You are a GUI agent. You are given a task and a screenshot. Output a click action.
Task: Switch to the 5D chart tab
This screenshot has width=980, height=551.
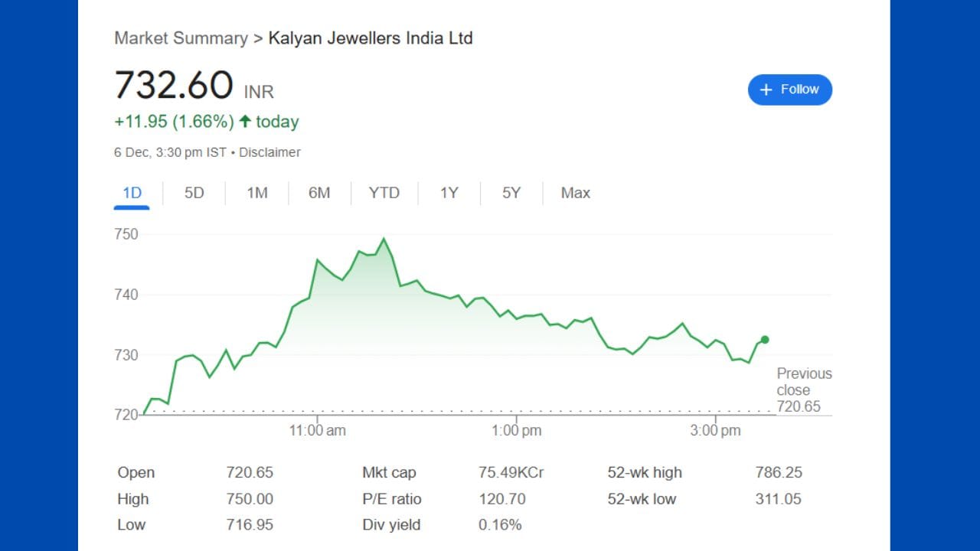(194, 193)
